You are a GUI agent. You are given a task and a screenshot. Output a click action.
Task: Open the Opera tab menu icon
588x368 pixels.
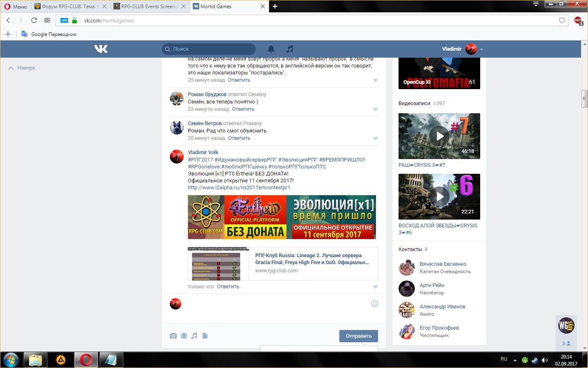(x=536, y=4)
